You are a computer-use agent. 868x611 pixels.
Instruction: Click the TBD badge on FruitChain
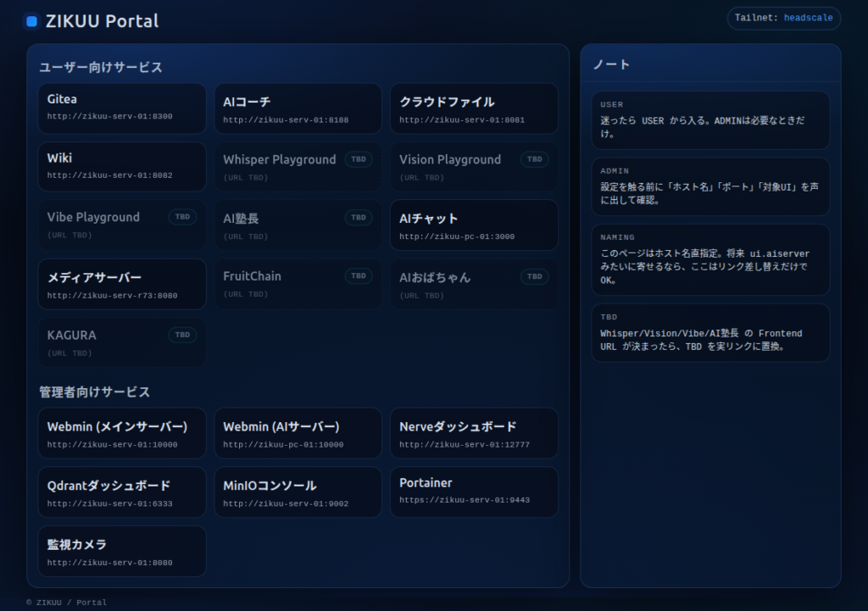[x=359, y=276]
